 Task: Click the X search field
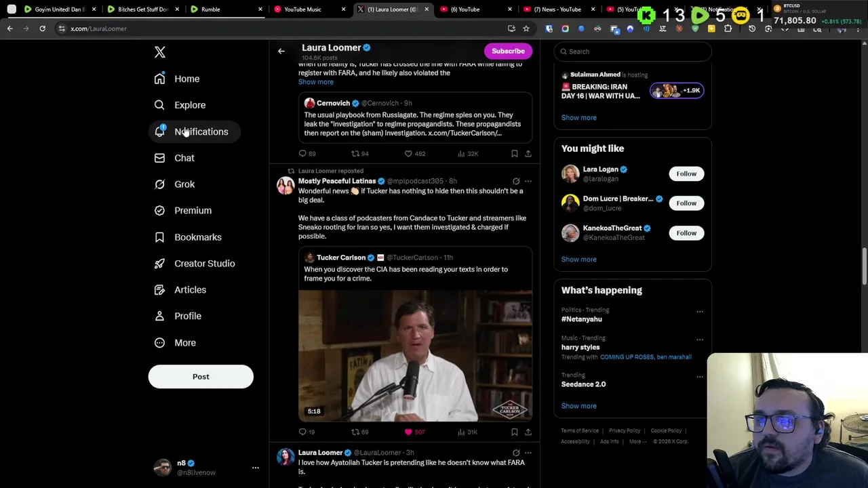coord(633,52)
